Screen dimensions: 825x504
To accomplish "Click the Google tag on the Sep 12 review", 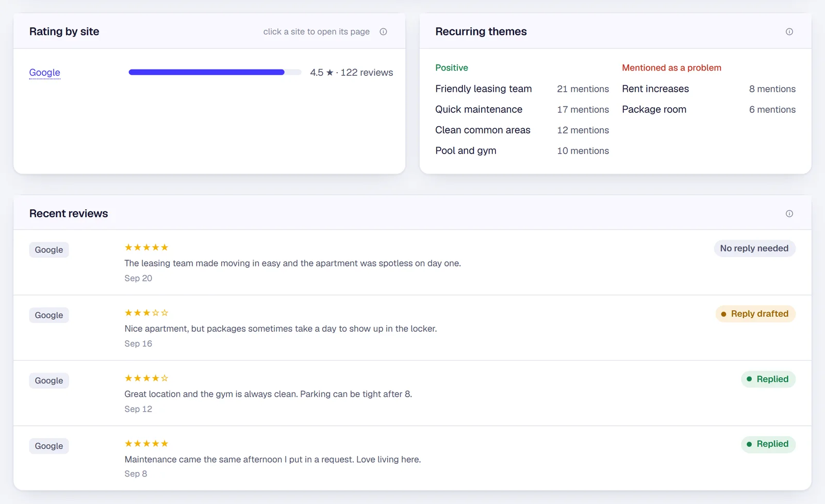I will (x=49, y=381).
